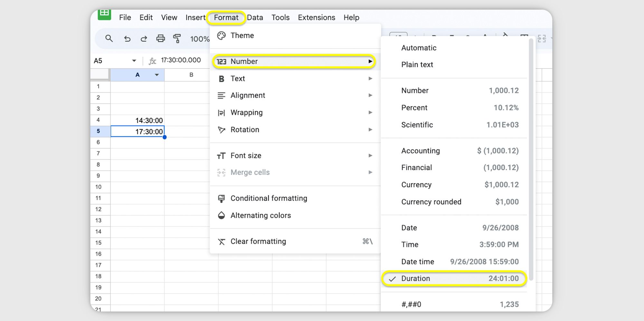The image size is (644, 321).
Task: Open the zoom level dropdown
Action: (200, 39)
